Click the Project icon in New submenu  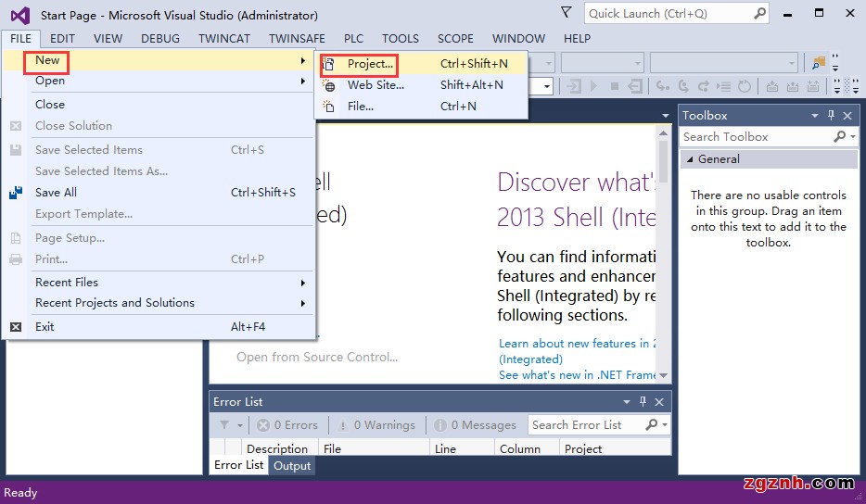(328, 64)
